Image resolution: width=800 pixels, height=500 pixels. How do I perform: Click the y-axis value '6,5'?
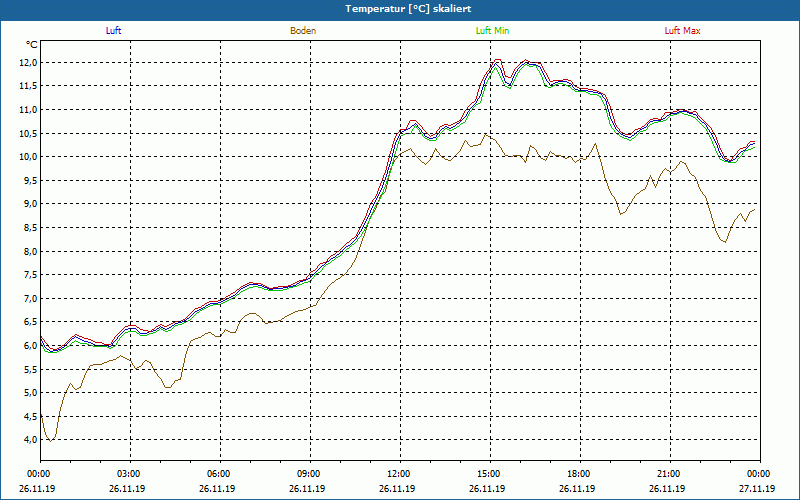pyautogui.click(x=30, y=322)
